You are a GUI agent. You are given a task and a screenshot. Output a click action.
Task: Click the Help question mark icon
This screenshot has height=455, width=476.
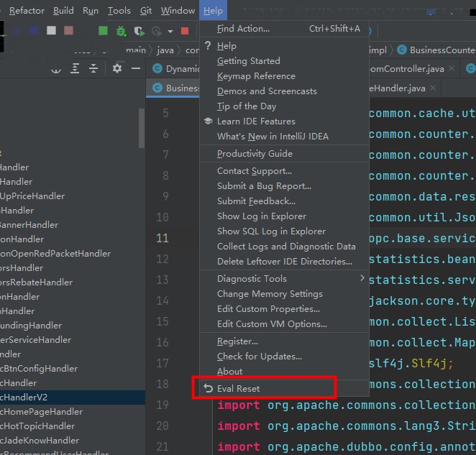pyautogui.click(x=208, y=45)
